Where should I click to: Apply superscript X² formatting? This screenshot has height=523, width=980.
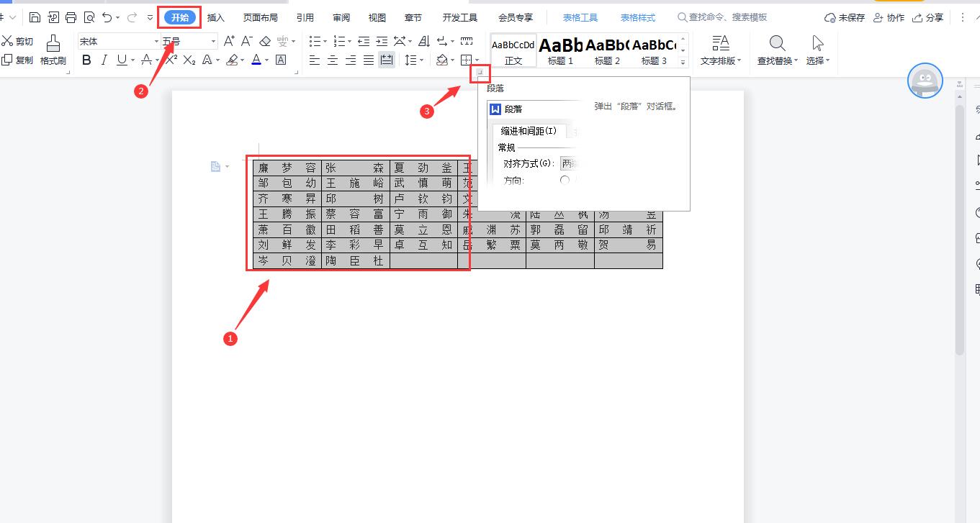point(171,60)
